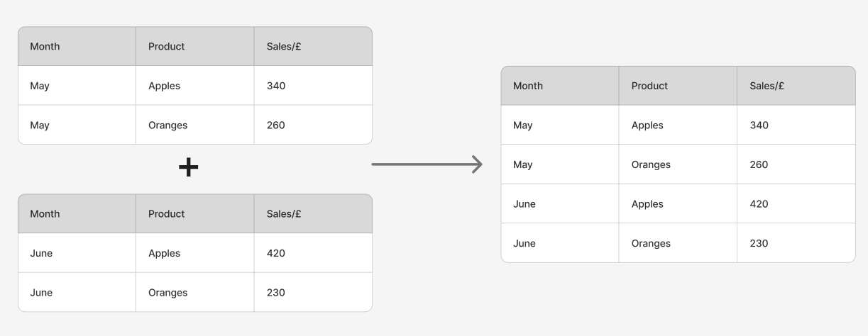The image size is (868, 336).
Task: Select the 420 cell in the bottom-left table
Action: click(x=276, y=253)
